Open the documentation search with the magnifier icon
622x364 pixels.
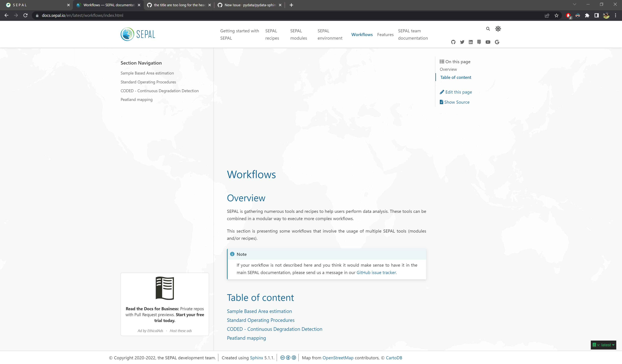point(488,29)
